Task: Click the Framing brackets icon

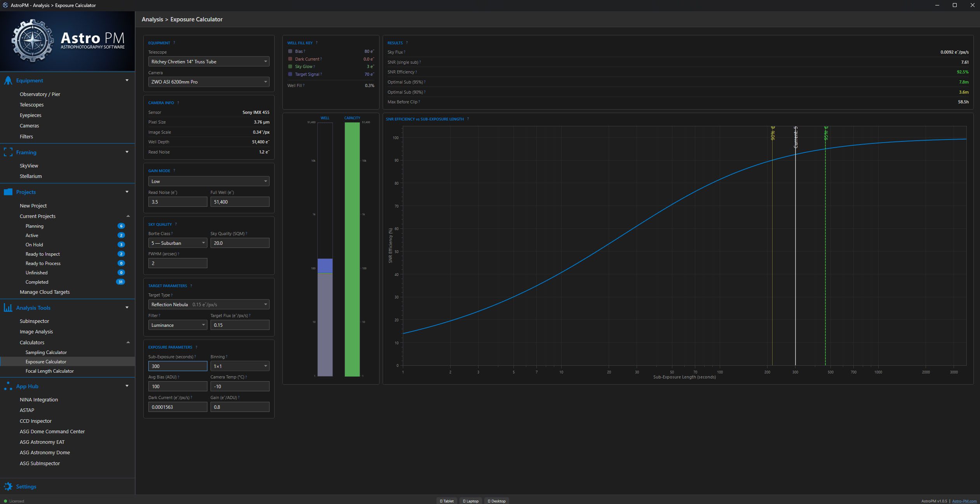Action: tap(8, 152)
